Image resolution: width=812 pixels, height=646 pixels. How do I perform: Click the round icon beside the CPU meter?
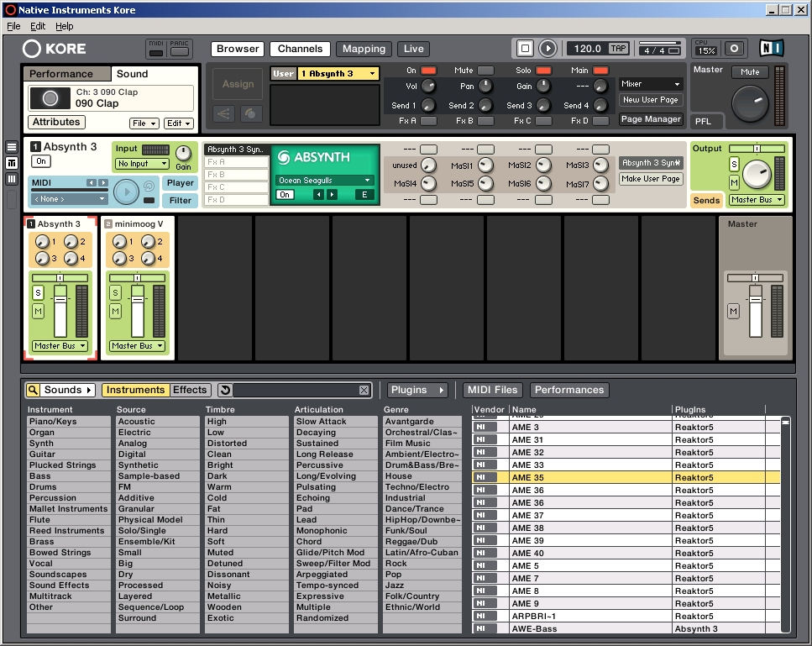pyautogui.click(x=734, y=48)
